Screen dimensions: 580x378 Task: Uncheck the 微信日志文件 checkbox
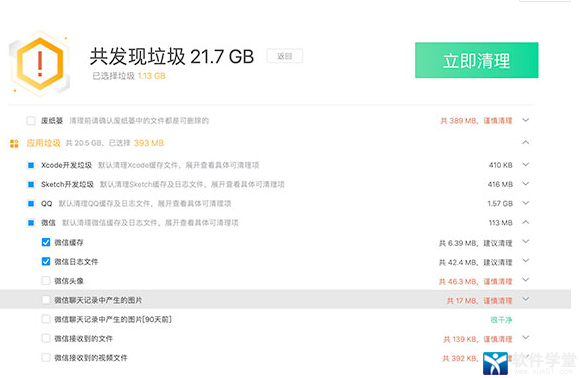coord(46,261)
